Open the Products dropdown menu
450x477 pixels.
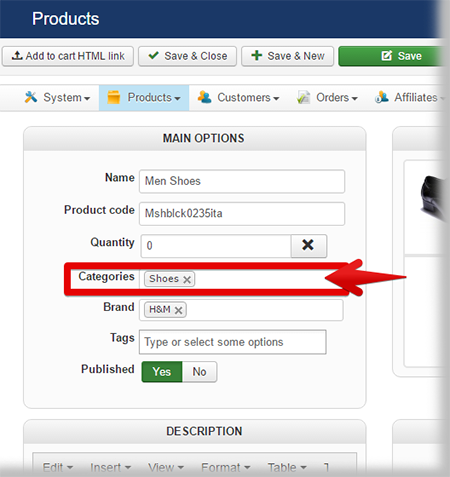144,98
